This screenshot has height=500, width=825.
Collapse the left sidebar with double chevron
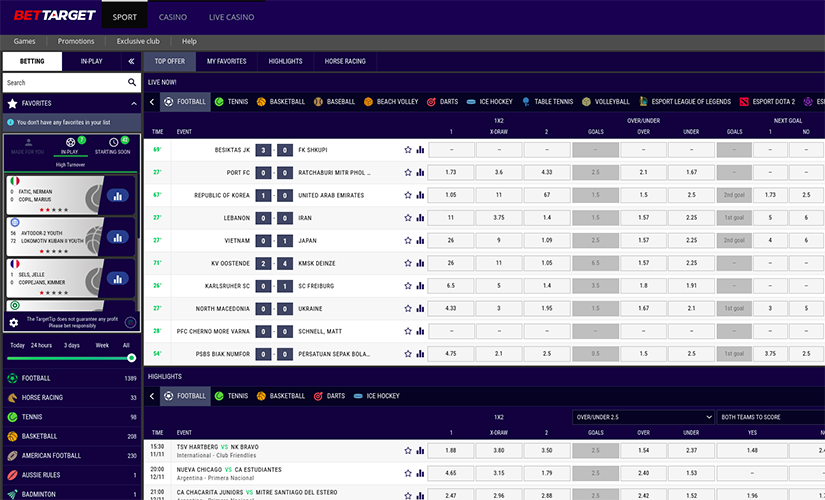131,62
